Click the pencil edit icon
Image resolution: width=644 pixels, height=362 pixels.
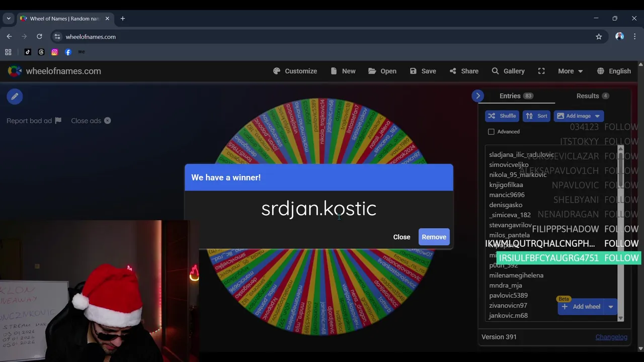[x=15, y=96]
